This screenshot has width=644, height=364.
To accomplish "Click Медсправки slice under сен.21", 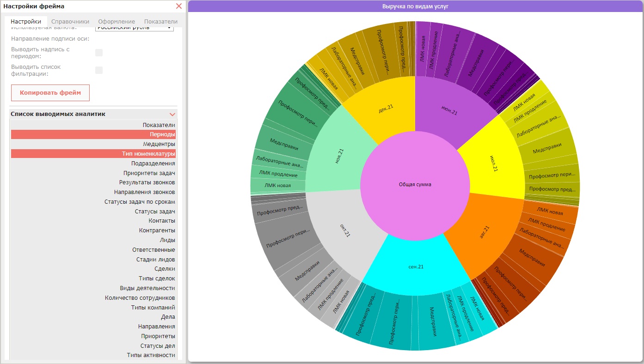I will 434,322.
